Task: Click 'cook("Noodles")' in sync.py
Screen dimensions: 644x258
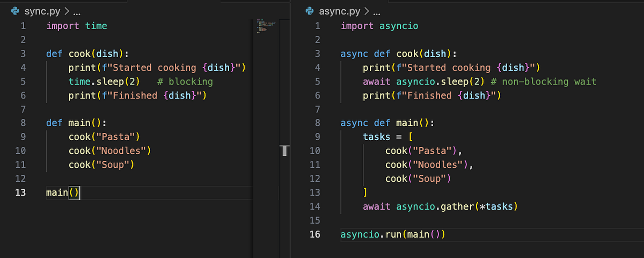Action: pos(110,151)
